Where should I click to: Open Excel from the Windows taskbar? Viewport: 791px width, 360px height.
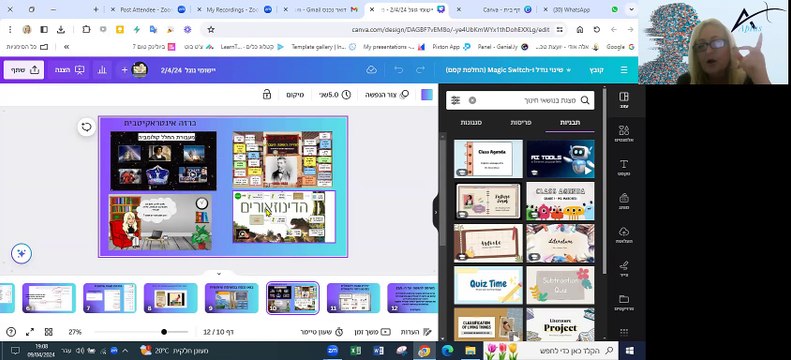(x=355, y=350)
